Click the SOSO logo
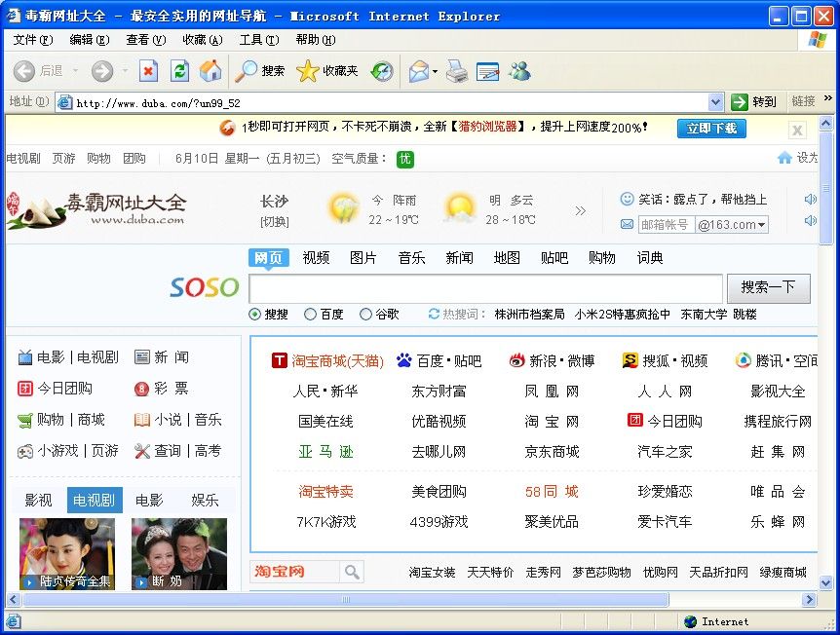This screenshot has width=840, height=635. 204,287
